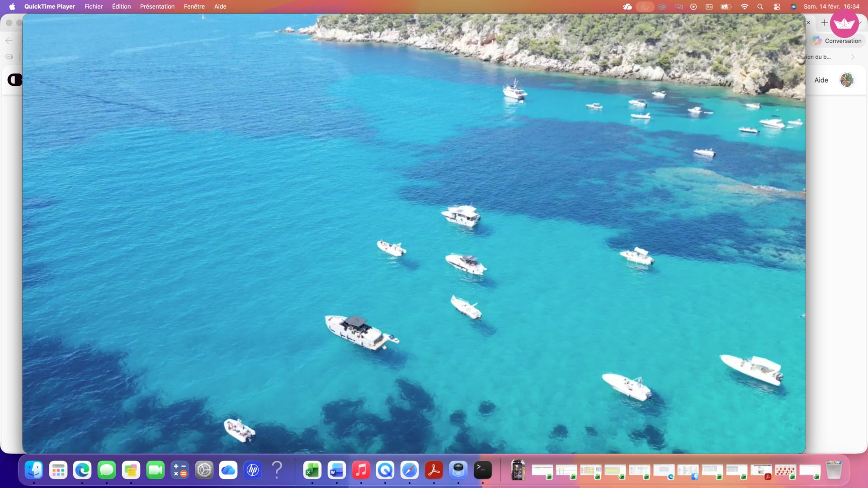Viewport: 868px width, 488px height.
Task: Open the Terminal dock icon
Action: pyautogui.click(x=482, y=470)
